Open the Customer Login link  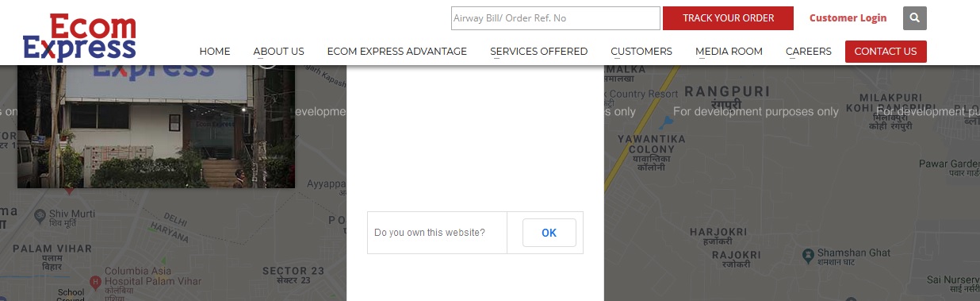click(848, 18)
